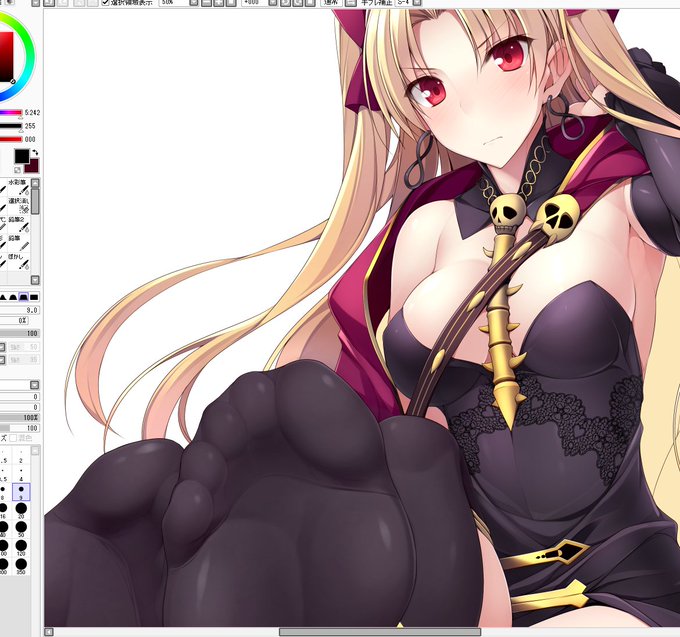Open the rotation angle +000 dropdown arrow
Image resolution: width=680 pixels, height=637 pixels.
coord(272,3)
